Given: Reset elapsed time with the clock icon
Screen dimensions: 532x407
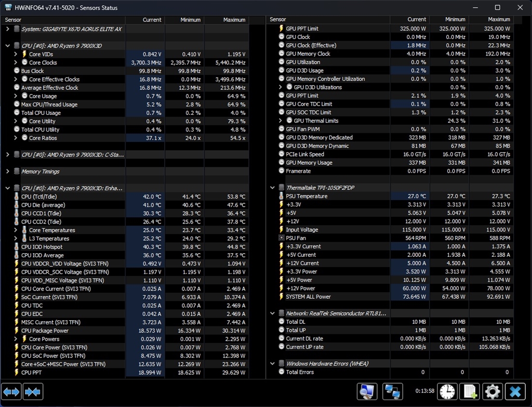Looking at the screenshot, I should pyautogui.click(x=447, y=392).
